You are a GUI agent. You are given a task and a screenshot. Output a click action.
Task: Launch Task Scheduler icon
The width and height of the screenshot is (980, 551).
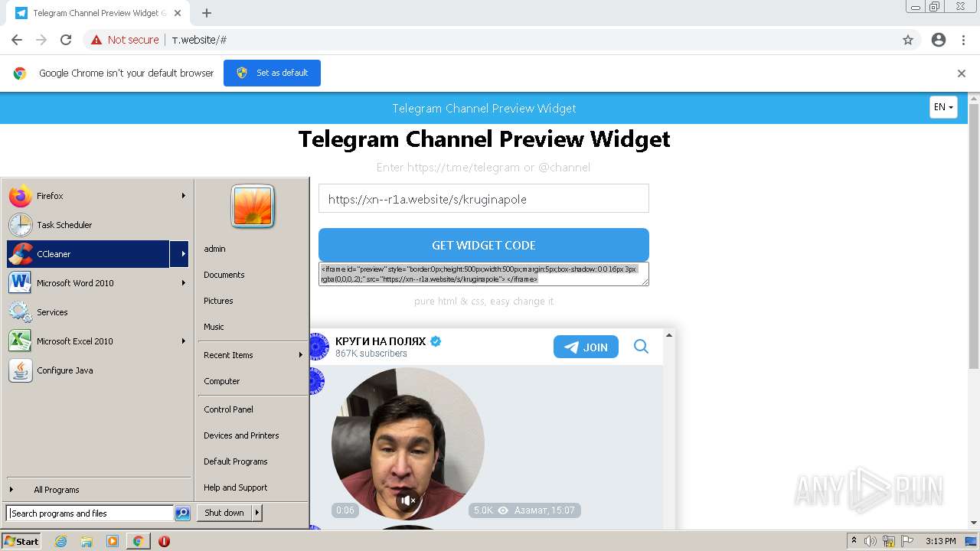(21, 225)
